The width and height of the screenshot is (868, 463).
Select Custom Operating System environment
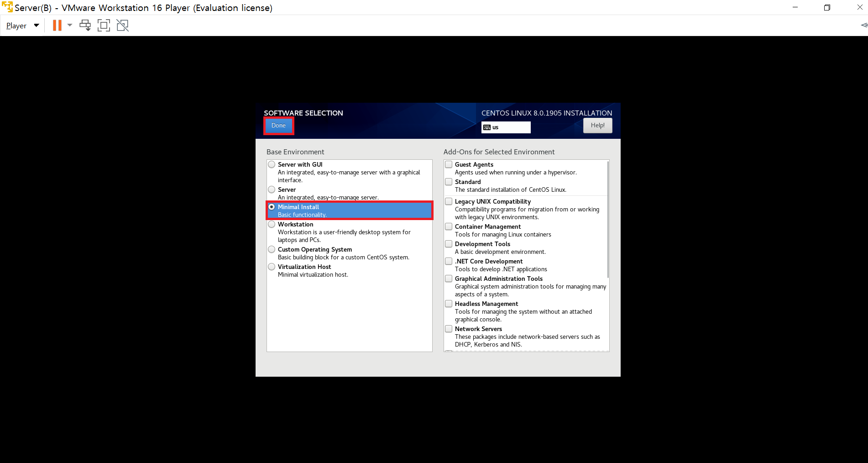272,249
